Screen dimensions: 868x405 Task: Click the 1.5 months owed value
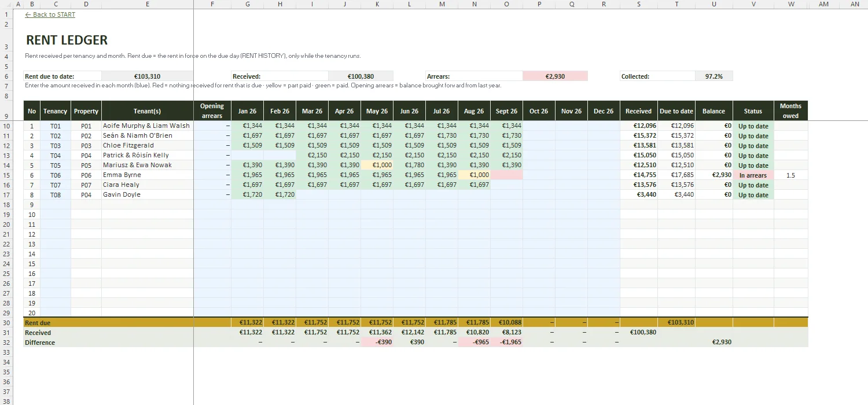coord(790,175)
